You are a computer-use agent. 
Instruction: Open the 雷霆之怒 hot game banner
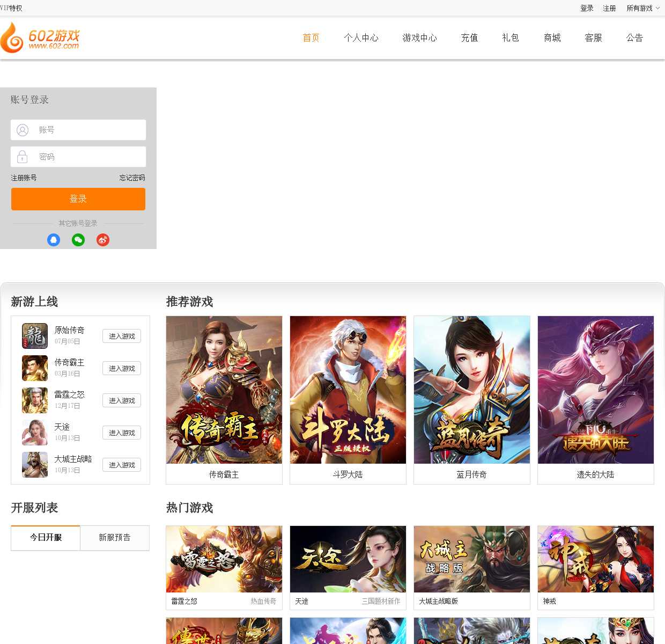pyautogui.click(x=224, y=559)
